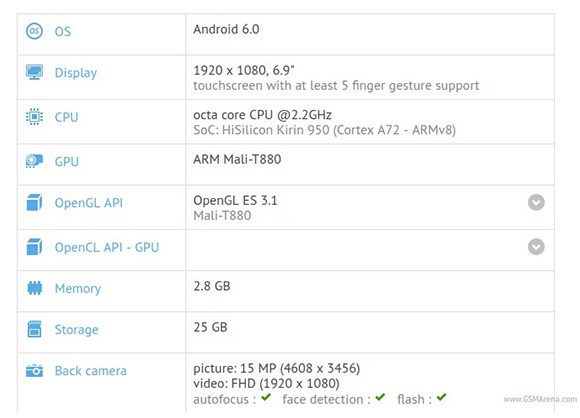Click the Display monitor icon
This screenshot has width=580, height=418.
[x=34, y=72]
